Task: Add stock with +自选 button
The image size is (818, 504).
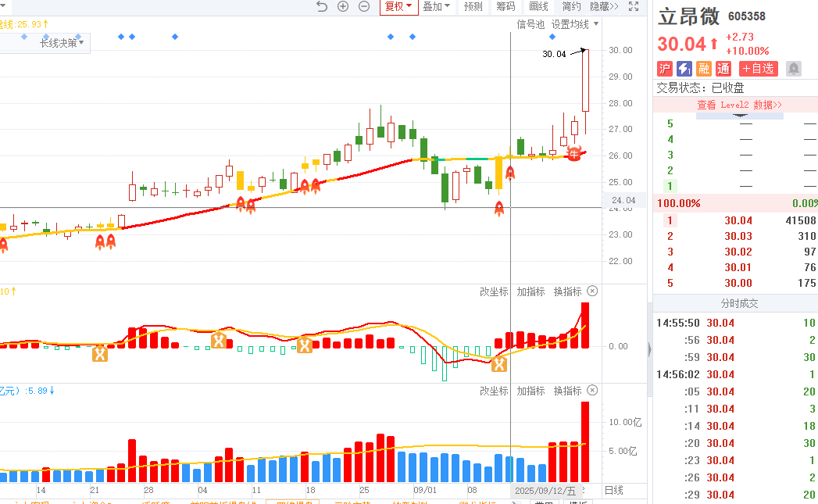Action: [x=758, y=68]
